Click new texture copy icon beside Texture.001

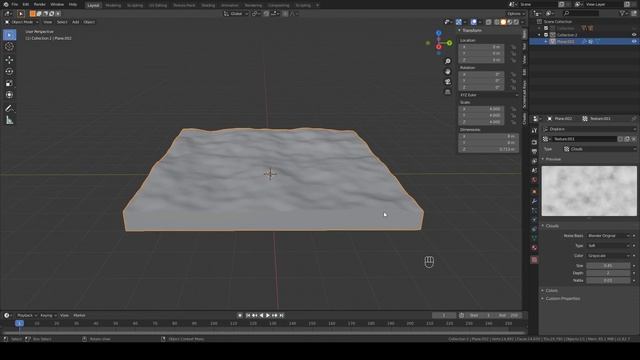(x=627, y=139)
